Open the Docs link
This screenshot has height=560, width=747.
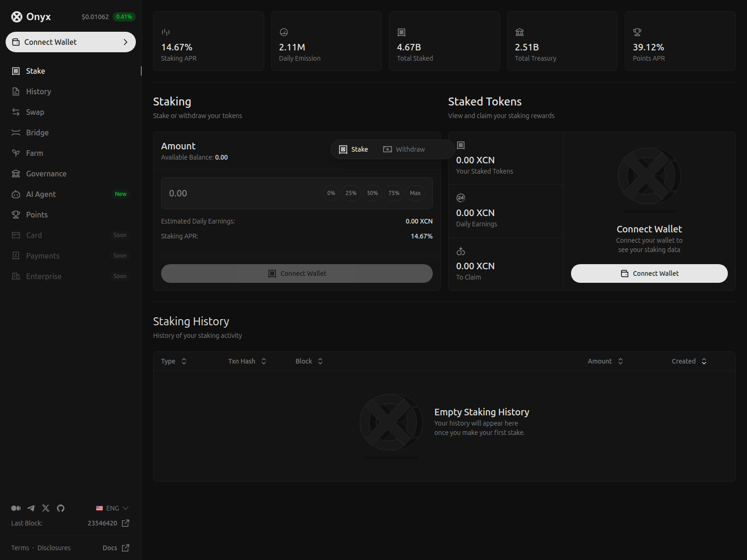115,548
